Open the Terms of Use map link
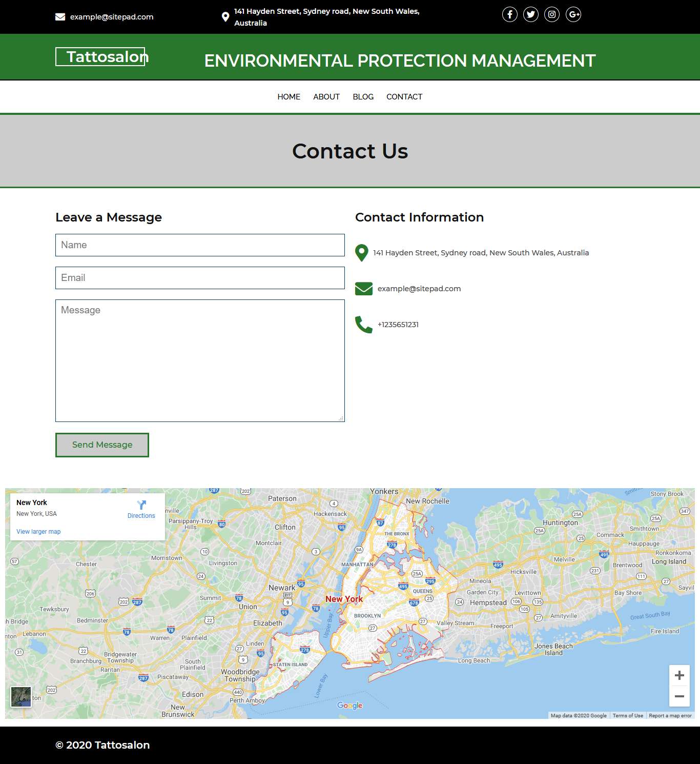The image size is (700, 764). point(628,716)
